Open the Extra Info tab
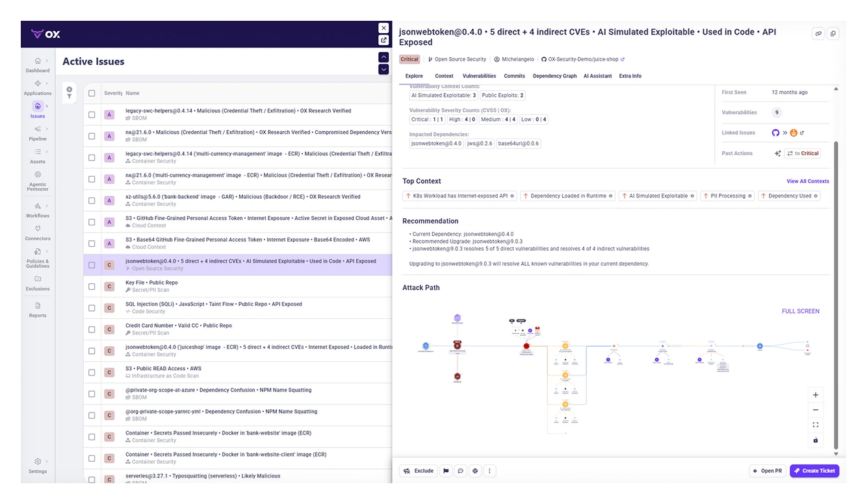Viewport: 867px width, 504px height. (x=630, y=76)
